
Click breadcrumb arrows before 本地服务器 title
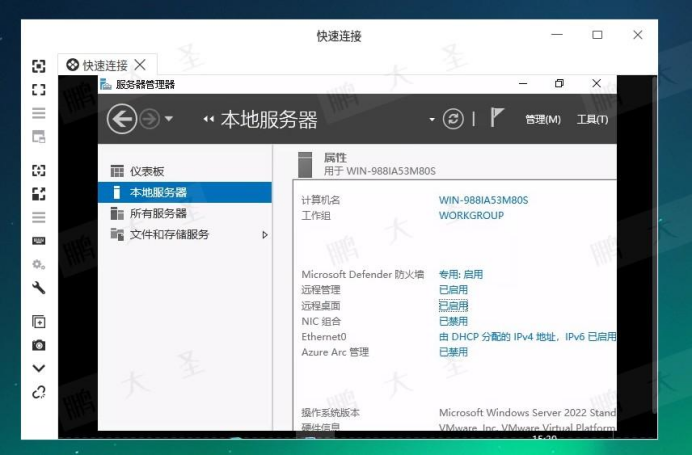click(209, 119)
